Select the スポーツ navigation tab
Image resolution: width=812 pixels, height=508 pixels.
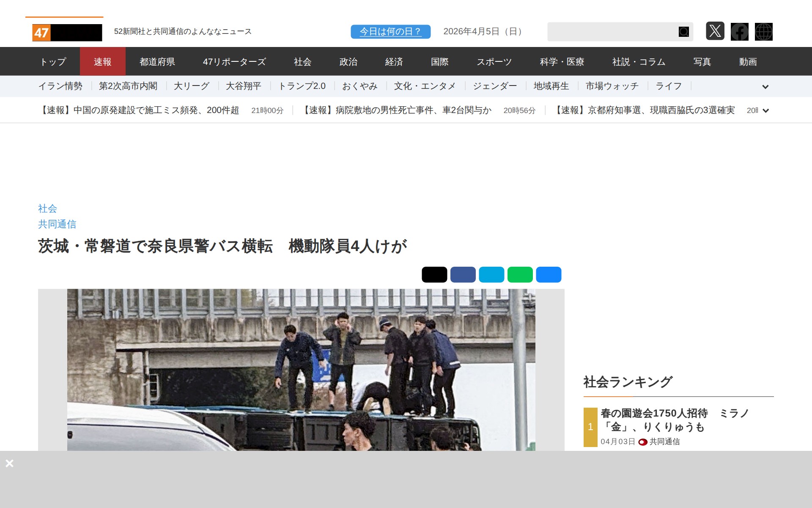[494, 62]
